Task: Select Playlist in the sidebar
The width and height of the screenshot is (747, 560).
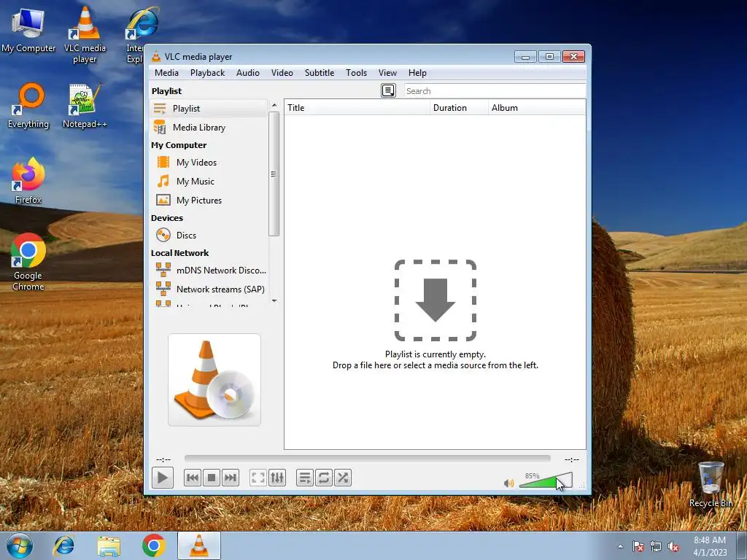Action: (x=209, y=109)
